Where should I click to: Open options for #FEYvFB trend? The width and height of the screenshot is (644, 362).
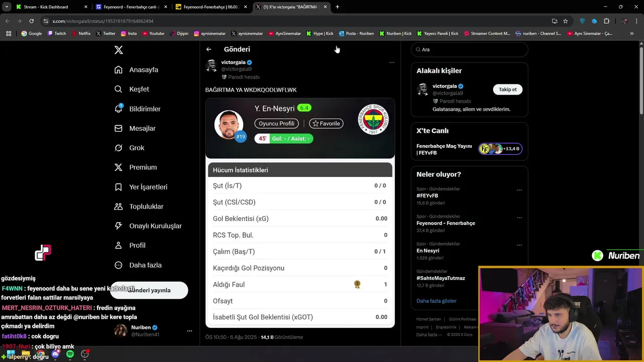(519, 191)
